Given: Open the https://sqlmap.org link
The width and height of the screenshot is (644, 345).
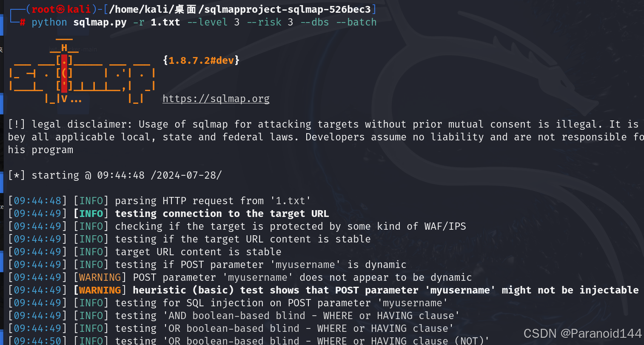Looking at the screenshot, I should 216,99.
